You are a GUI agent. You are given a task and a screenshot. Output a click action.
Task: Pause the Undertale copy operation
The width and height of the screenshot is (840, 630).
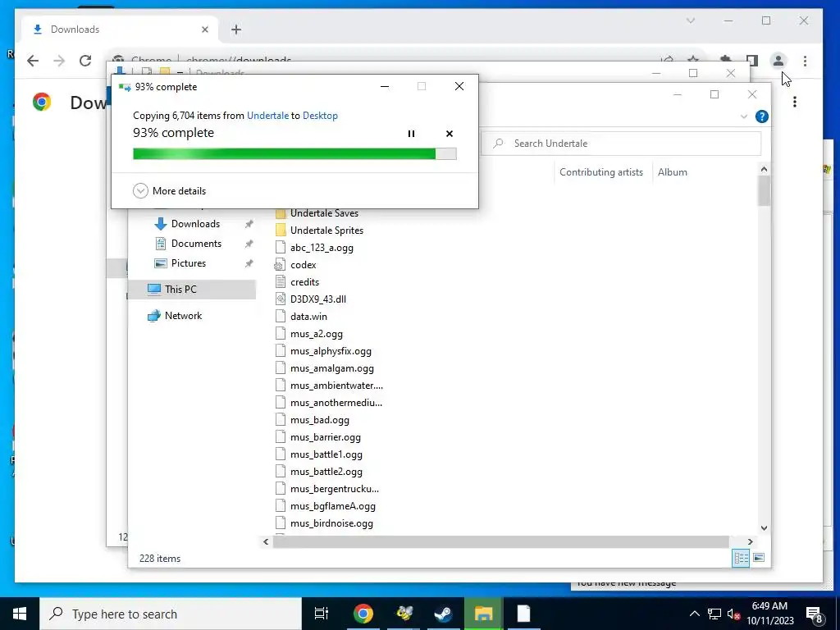[x=411, y=134]
